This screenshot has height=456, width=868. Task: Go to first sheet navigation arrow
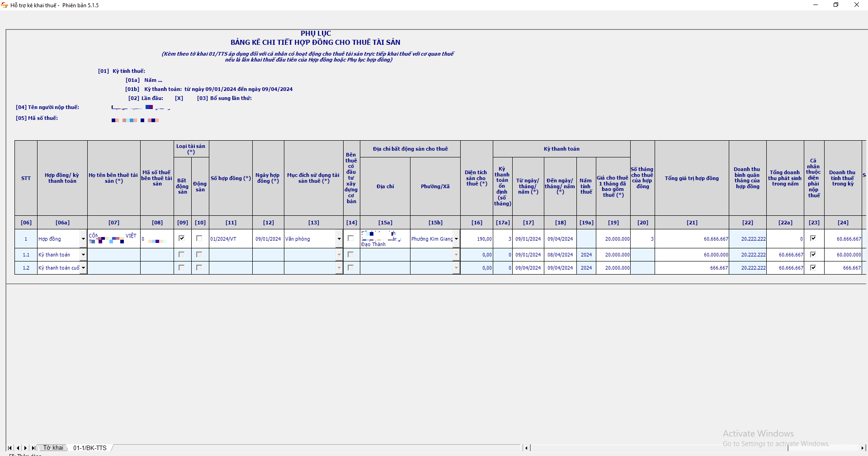[x=9, y=448]
